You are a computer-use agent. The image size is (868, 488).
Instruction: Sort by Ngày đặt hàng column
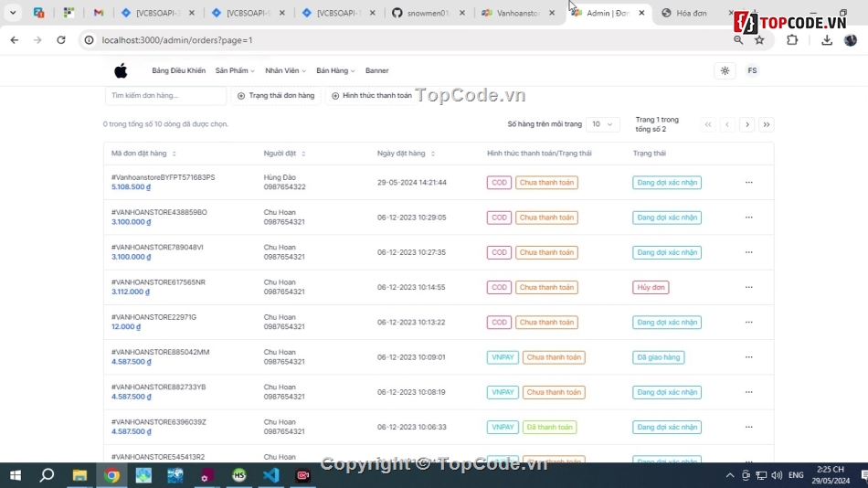point(406,154)
